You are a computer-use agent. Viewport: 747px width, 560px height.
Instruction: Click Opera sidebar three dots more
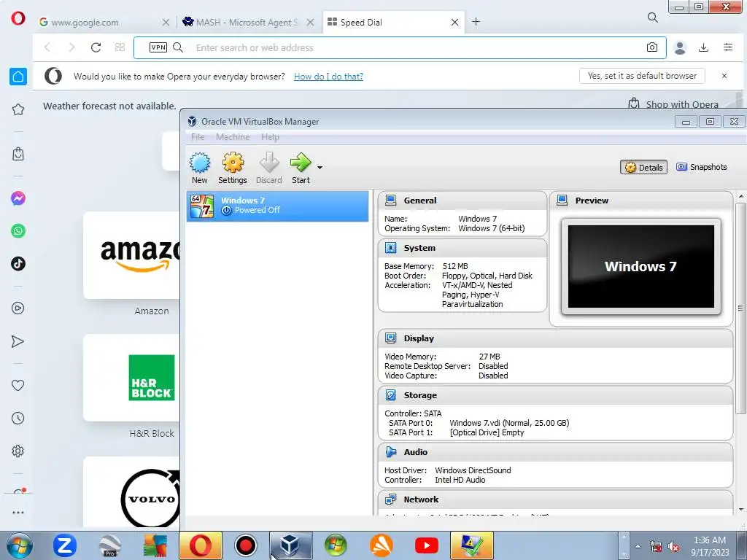pyautogui.click(x=18, y=513)
